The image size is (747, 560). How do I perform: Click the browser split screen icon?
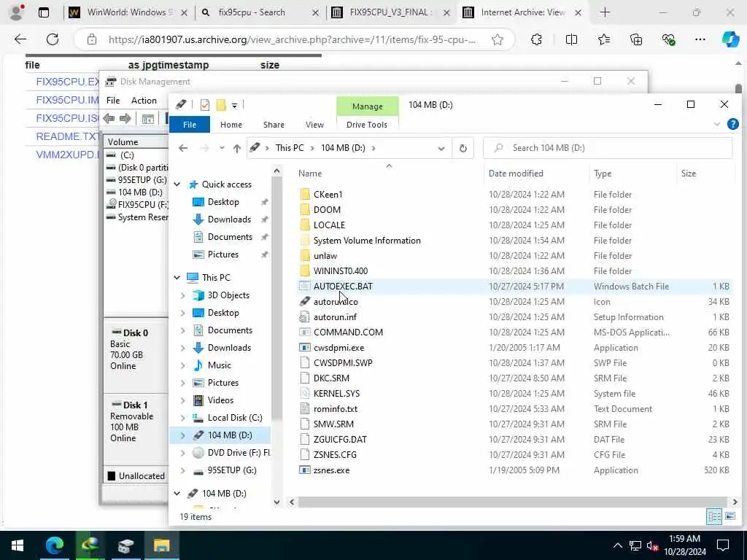point(571,39)
